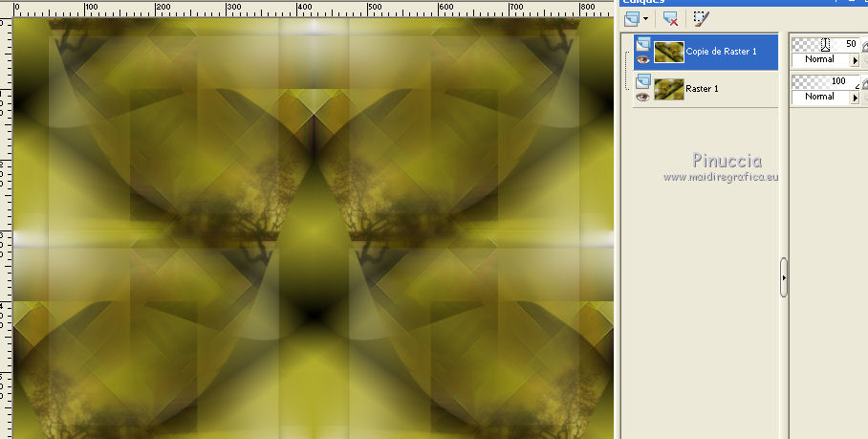868x439 pixels.
Task: Click the layers panel splitter handle arrow
Action: pyautogui.click(x=783, y=277)
